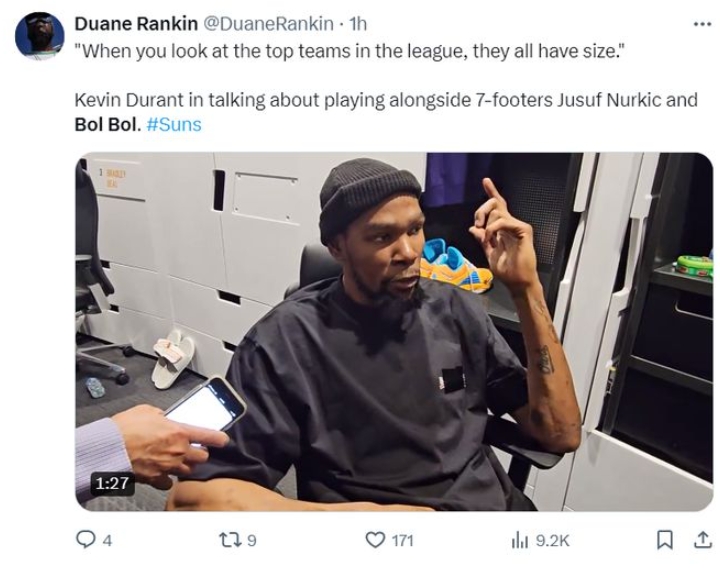720x569 pixels.
Task: Open the @DuaneRankin handle link
Action: 268,24
